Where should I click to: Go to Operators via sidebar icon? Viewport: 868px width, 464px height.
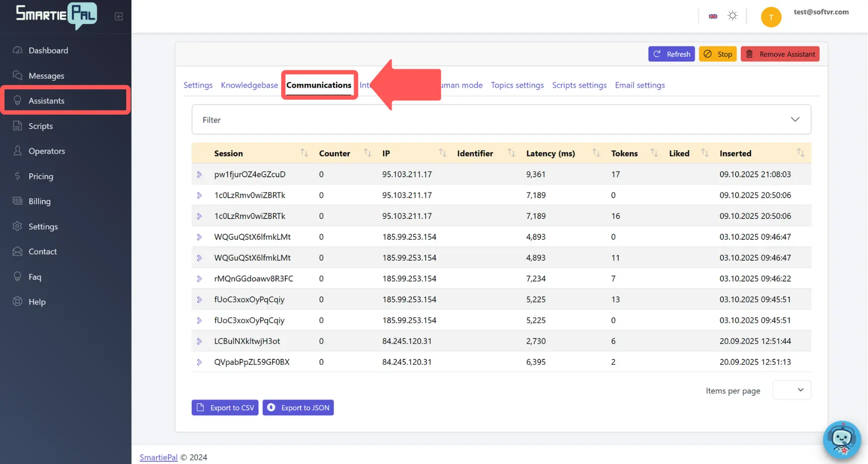coord(17,151)
